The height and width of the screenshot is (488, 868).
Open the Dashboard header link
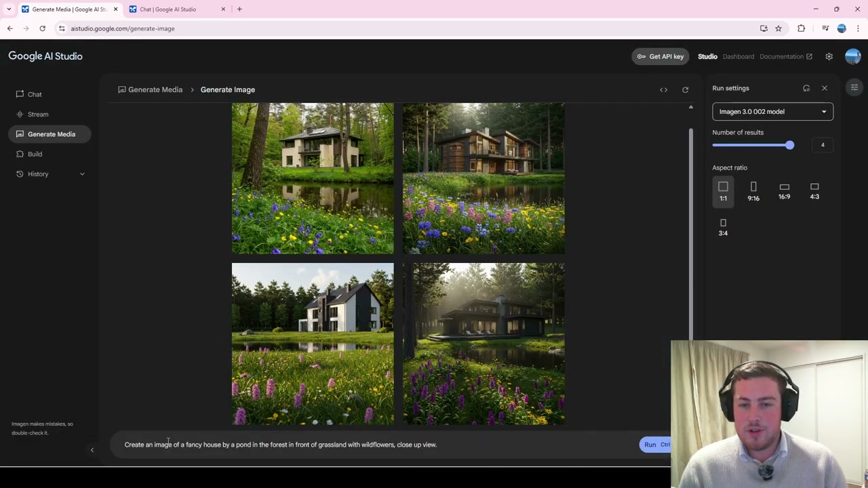(738, 57)
